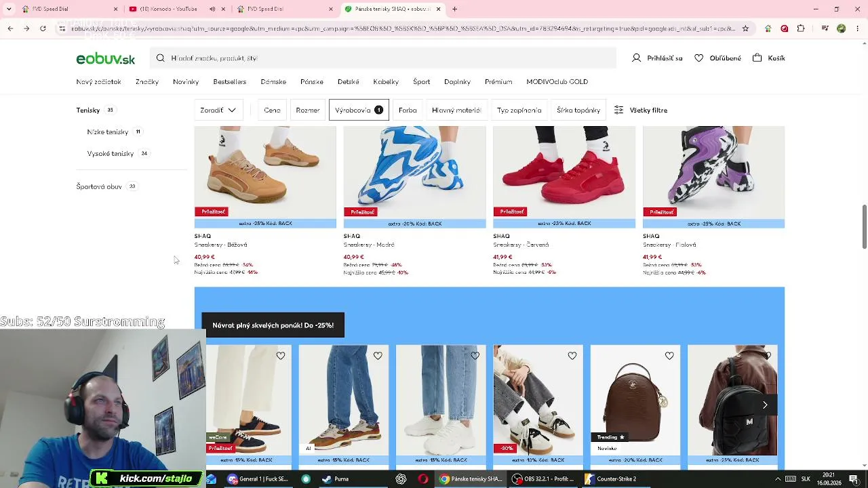The width and height of the screenshot is (868, 488).
Task: Go forward in browser history
Action: point(26,28)
